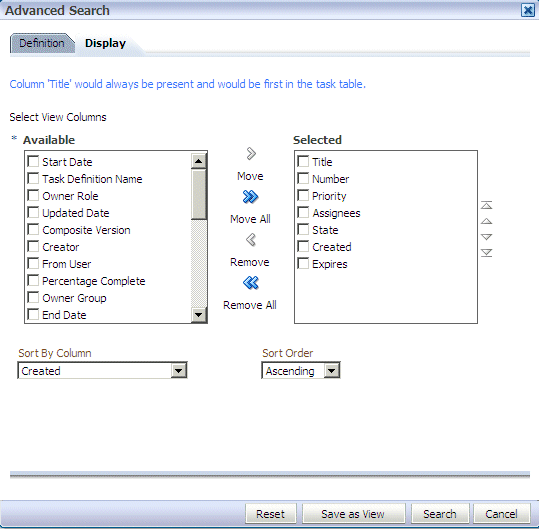Open the Sort Order dropdown
Viewport: 539px width, 529px height.
pos(301,371)
